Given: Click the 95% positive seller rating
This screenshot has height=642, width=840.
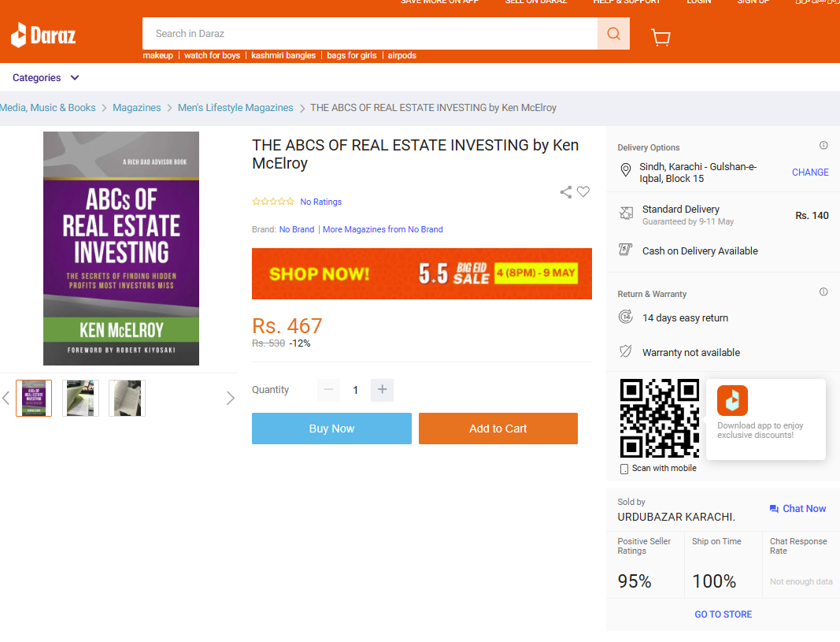Looking at the screenshot, I should click(635, 581).
